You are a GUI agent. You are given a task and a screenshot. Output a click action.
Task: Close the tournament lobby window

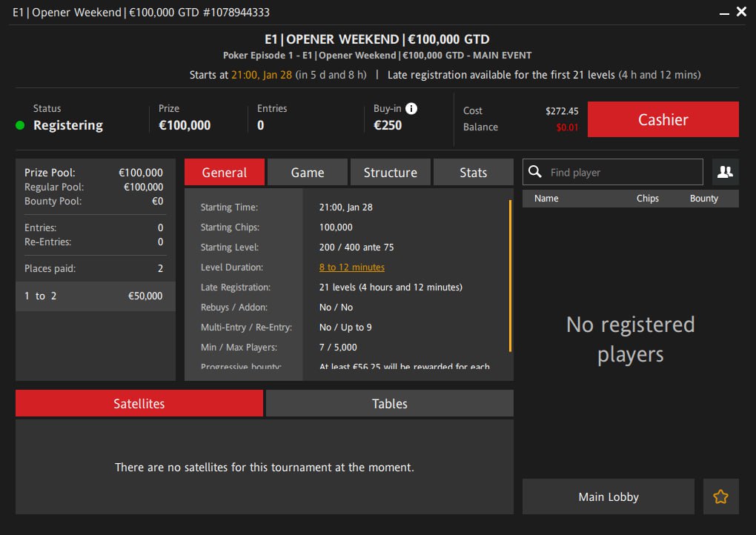[x=741, y=12]
